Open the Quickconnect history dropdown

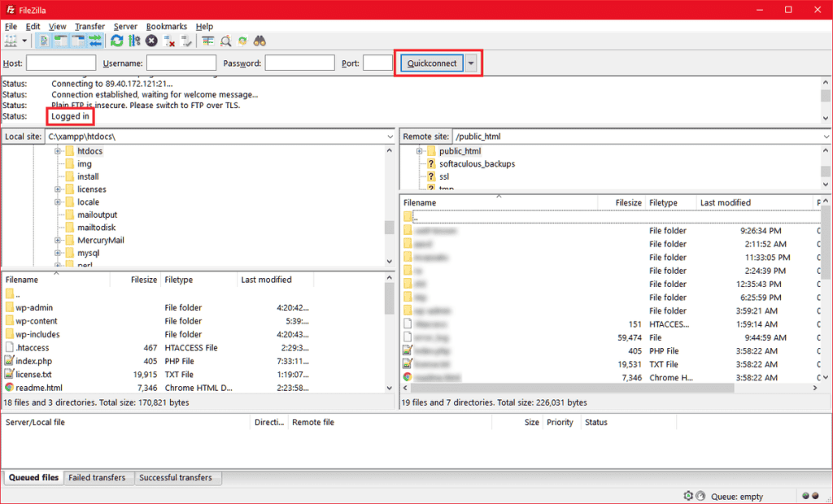[x=469, y=63]
